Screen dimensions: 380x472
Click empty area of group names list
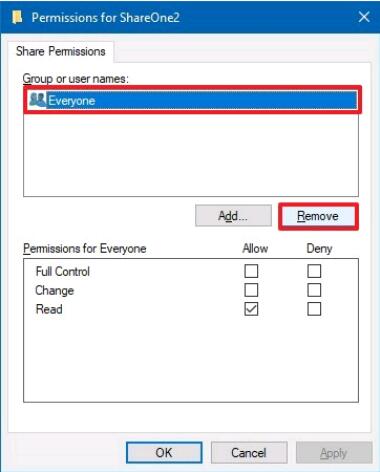point(191,155)
